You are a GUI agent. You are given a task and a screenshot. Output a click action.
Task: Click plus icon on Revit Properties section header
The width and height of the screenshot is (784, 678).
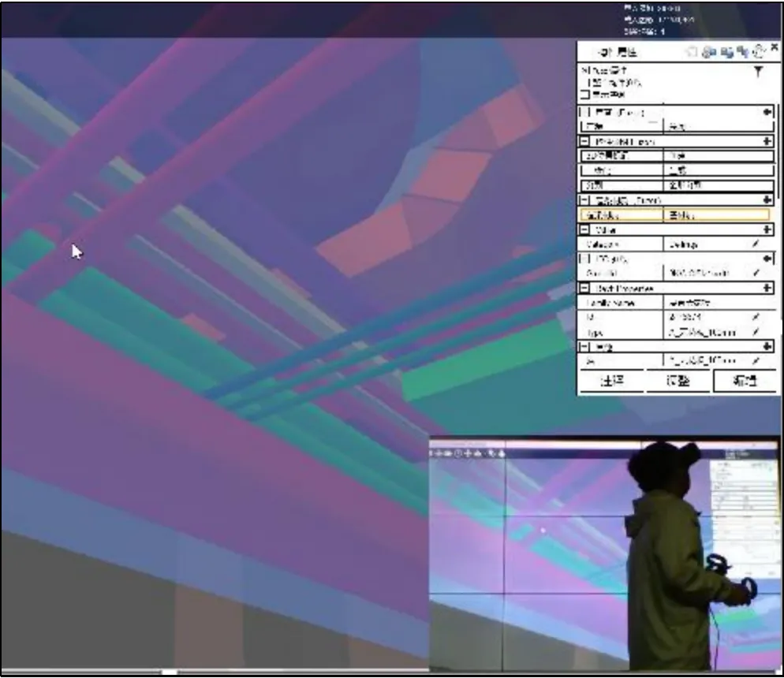767,288
